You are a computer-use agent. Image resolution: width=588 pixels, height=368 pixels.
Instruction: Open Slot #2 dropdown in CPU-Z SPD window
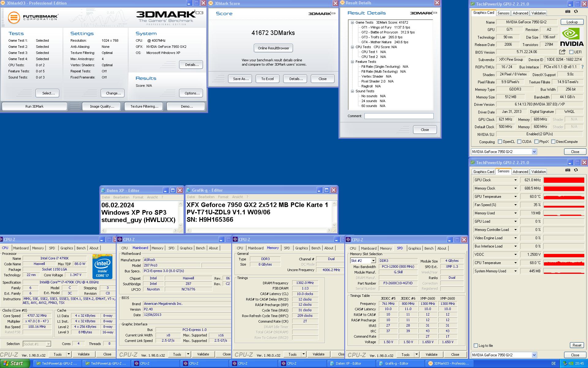coord(373,261)
